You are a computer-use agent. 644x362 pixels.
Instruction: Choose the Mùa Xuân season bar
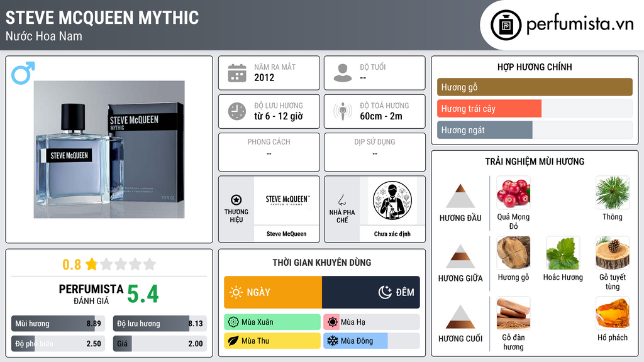coord(272,322)
